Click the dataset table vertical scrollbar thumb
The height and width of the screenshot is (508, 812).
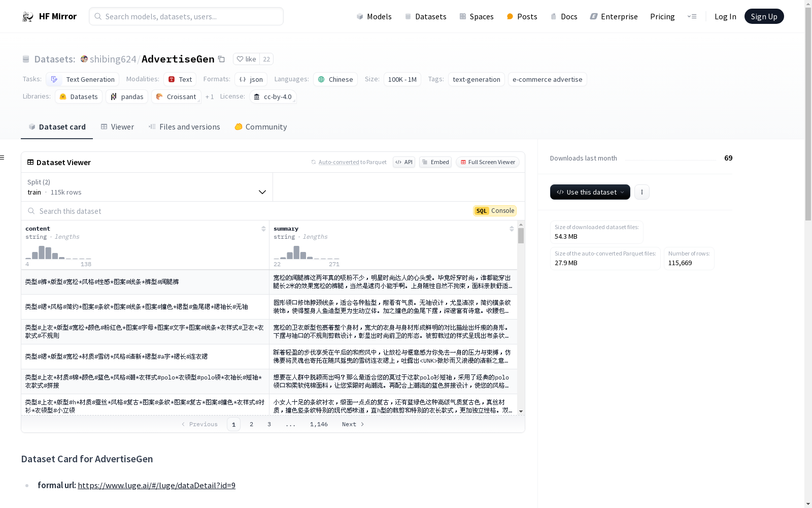pos(521,236)
